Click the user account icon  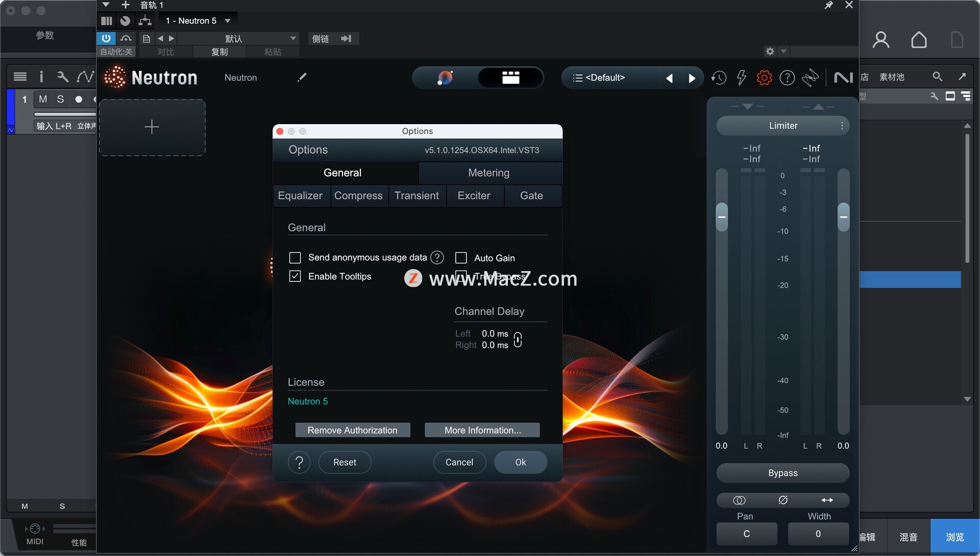[x=881, y=39]
